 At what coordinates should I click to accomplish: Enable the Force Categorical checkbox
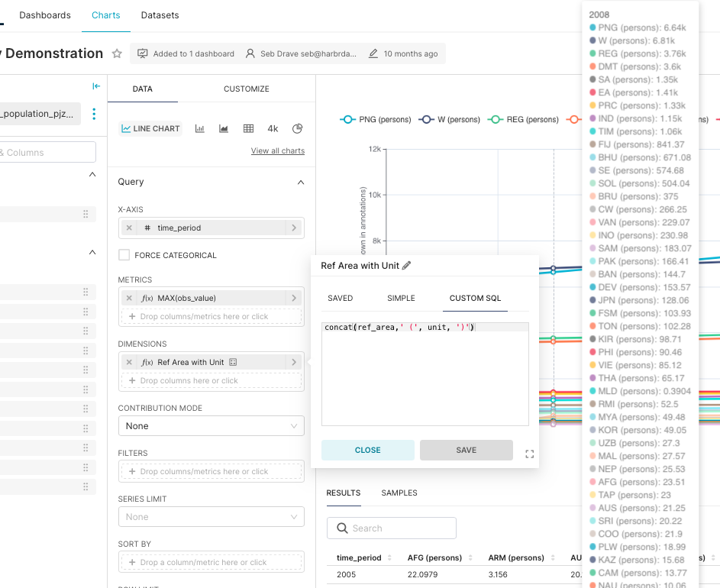click(124, 255)
